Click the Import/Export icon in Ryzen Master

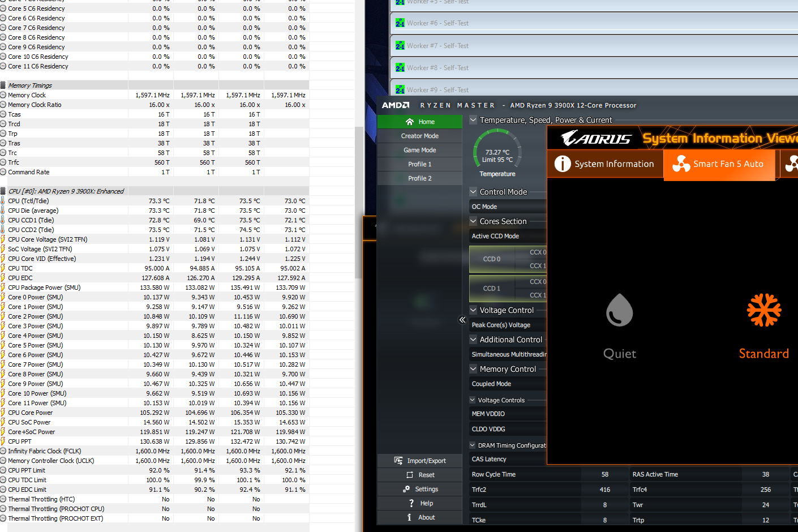coord(398,461)
